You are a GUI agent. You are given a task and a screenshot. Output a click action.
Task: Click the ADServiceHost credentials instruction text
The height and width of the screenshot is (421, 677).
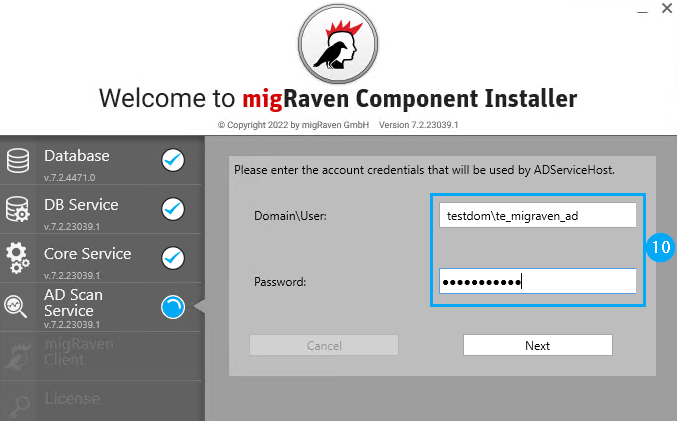(424, 170)
